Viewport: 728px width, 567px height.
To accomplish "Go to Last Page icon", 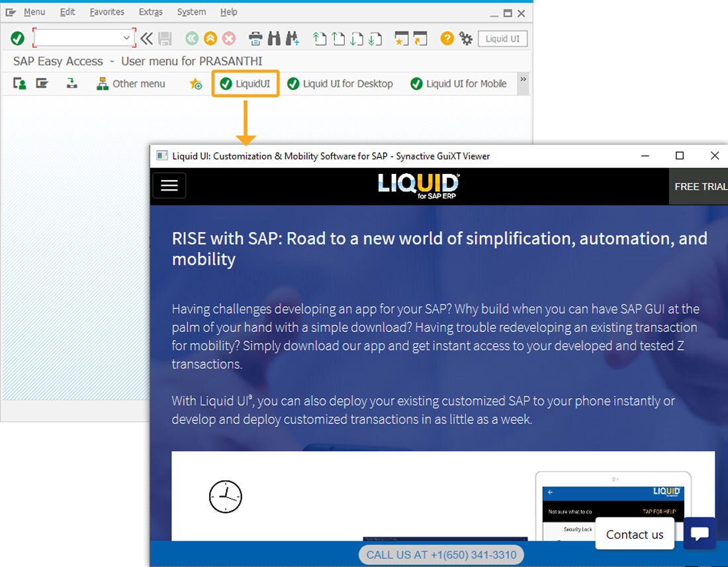I will (x=375, y=38).
